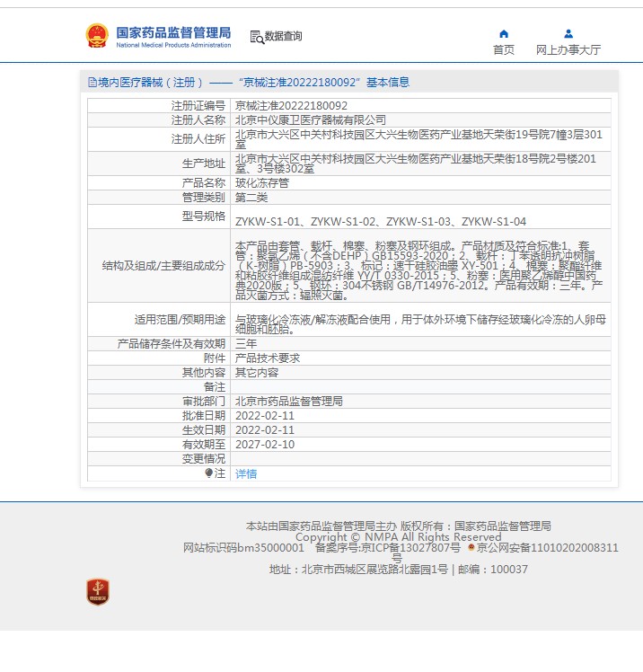Click the 备注 label
This screenshot has height=672, width=643.
click(x=215, y=387)
